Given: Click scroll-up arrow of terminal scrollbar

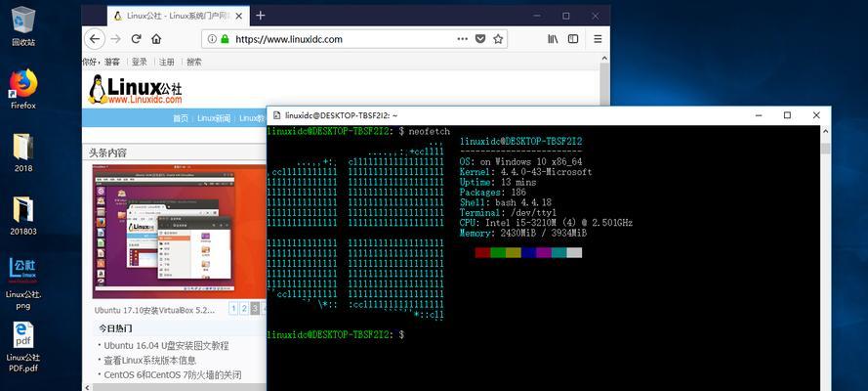Looking at the screenshot, I should 825,131.
